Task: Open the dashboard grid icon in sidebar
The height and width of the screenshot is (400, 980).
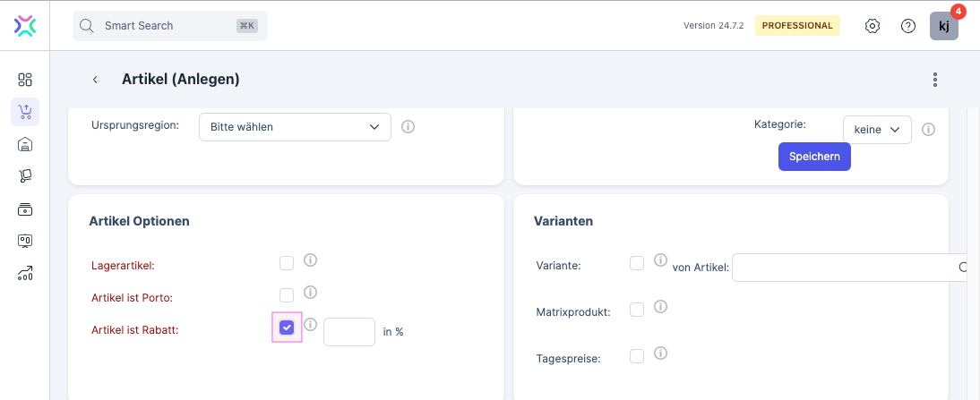Action: pos(25,80)
